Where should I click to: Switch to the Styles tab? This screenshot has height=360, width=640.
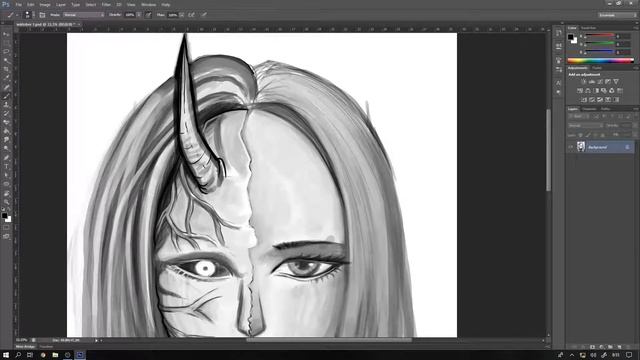(597, 68)
